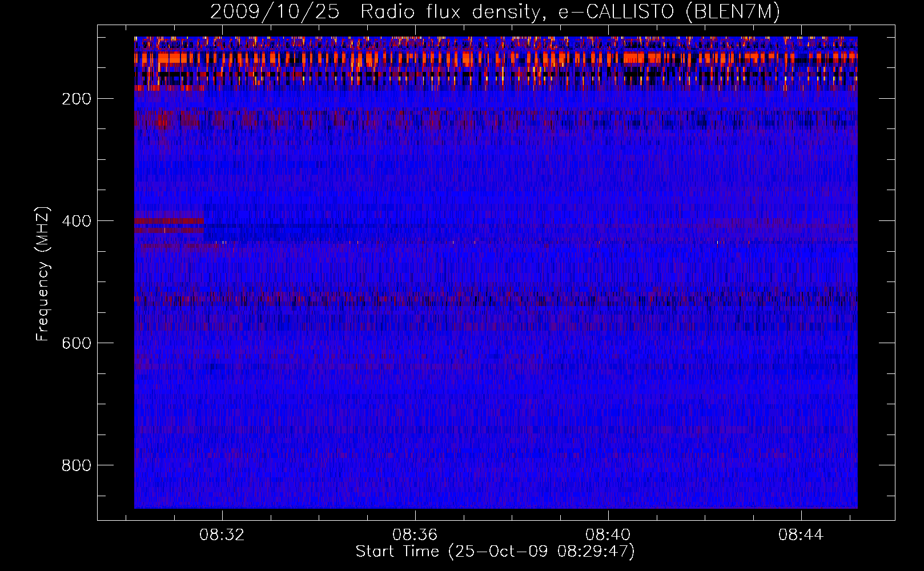The width and height of the screenshot is (924, 571).
Task: Click the 08:40 time tick label
Action: [608, 534]
